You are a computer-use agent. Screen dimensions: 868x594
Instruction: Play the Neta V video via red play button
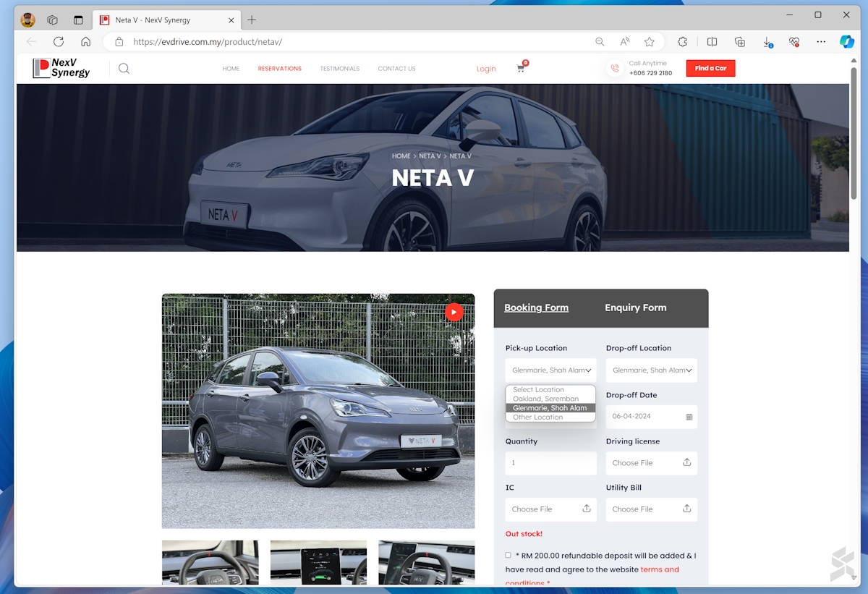click(454, 312)
